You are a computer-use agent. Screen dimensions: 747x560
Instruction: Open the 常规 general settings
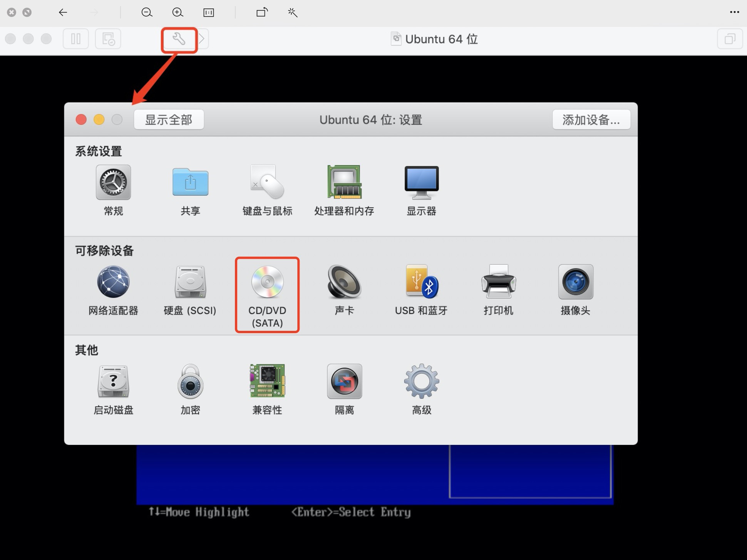coord(113,183)
